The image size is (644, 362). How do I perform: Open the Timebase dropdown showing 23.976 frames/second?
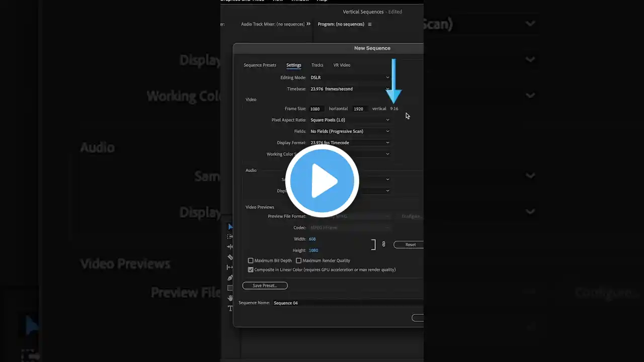pos(350,89)
